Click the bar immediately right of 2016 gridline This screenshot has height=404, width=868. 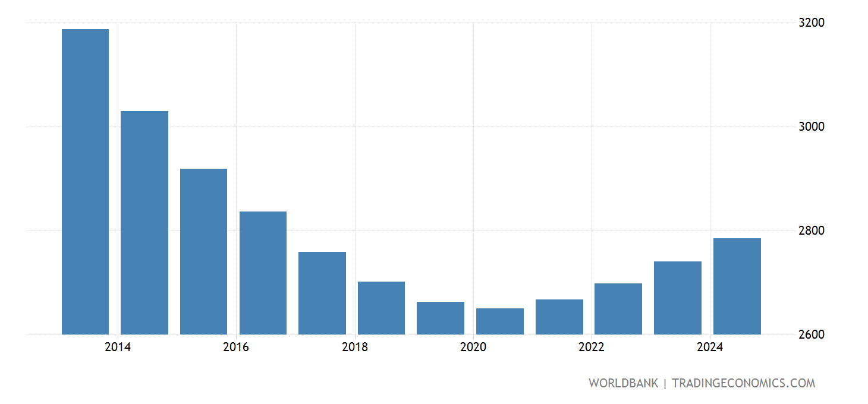[263, 273]
